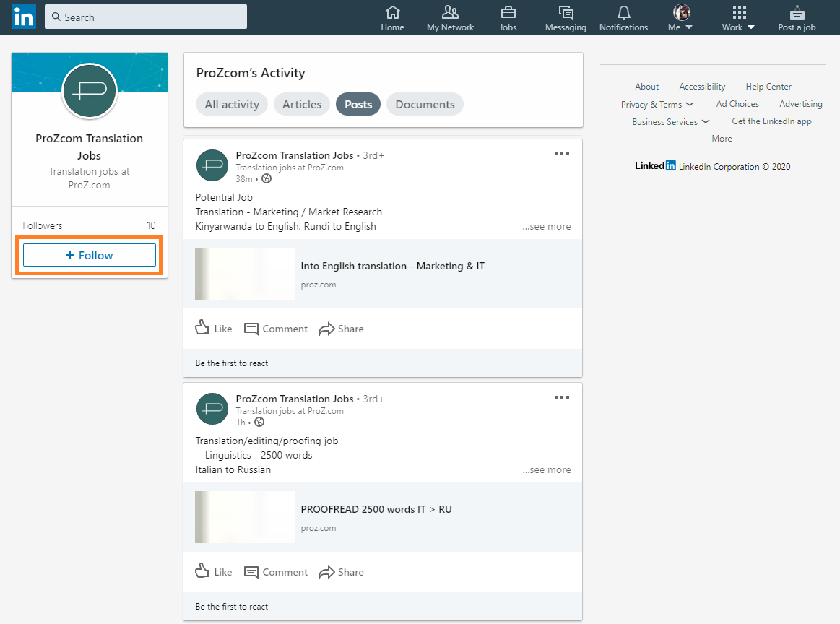The width and height of the screenshot is (840, 624).
Task: Click into the Search field
Action: [x=146, y=17]
